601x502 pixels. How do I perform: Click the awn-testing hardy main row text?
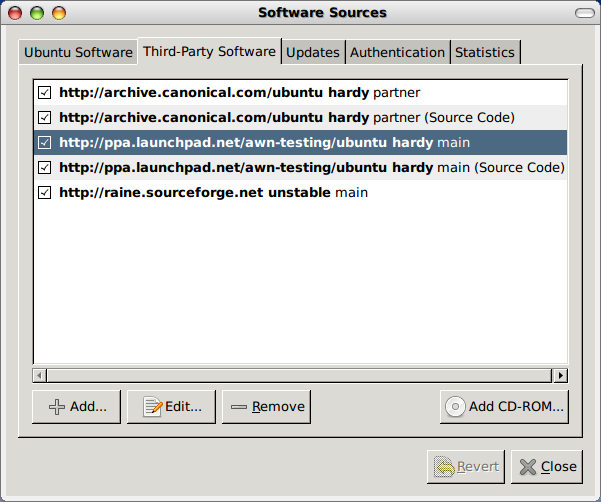(x=264, y=143)
